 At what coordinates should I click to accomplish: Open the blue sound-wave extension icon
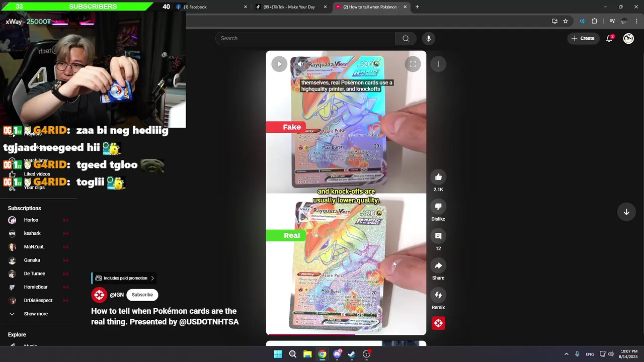(582, 21)
